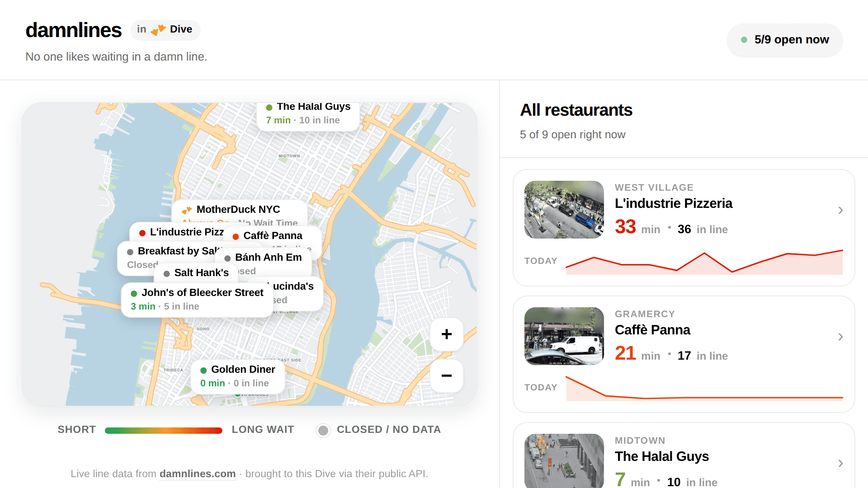Viewport: 868px width, 488px height.
Task: Expand the L'industrie Pizzeria card chevron
Action: tap(840, 210)
